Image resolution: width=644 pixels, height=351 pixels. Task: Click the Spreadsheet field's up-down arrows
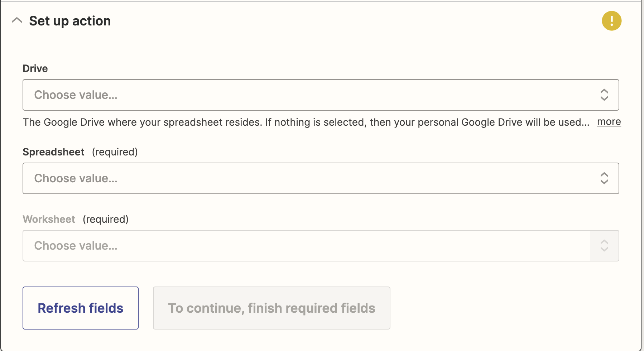(x=604, y=178)
